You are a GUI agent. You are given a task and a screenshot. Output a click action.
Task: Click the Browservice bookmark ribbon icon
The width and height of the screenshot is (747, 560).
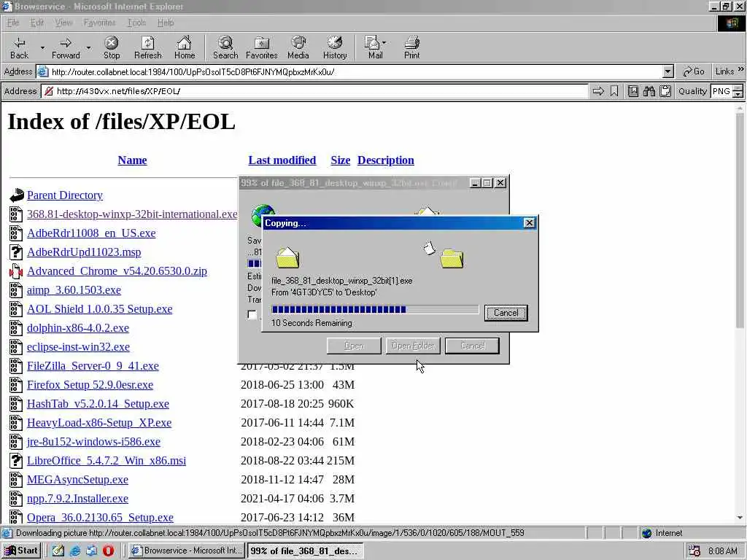(x=614, y=91)
